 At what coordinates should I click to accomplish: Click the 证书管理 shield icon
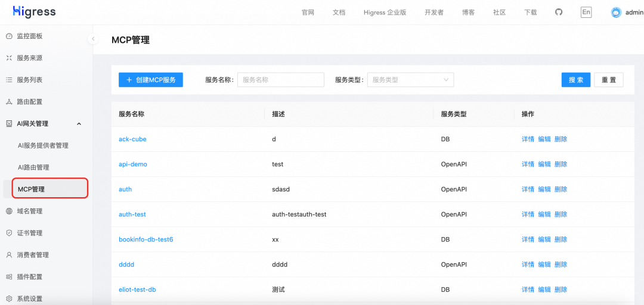[9, 233]
